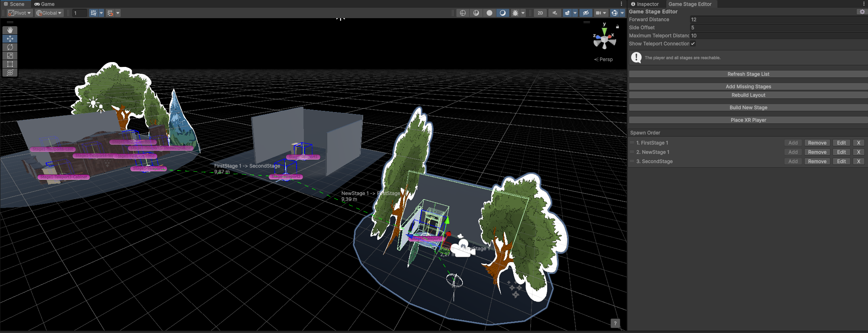Viewport: 868px width, 333px height.
Task: Click the particle sparkle gizmo in scene
Action: [515, 289]
